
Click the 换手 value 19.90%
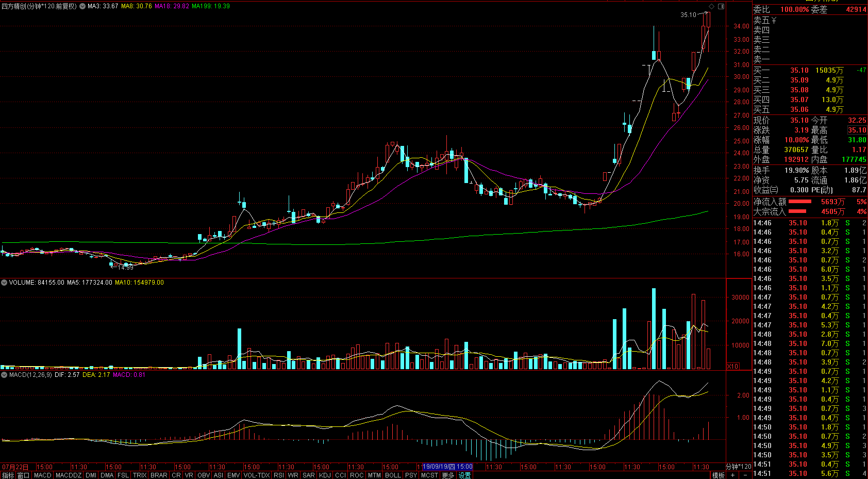(796, 170)
